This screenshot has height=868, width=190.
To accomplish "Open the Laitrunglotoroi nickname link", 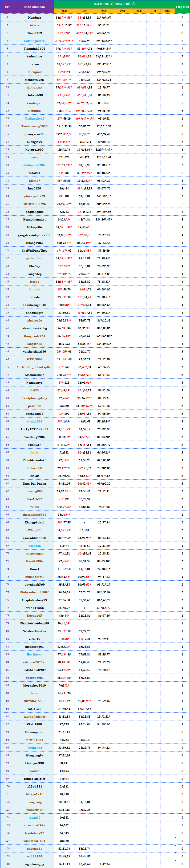I will pos(34,41).
